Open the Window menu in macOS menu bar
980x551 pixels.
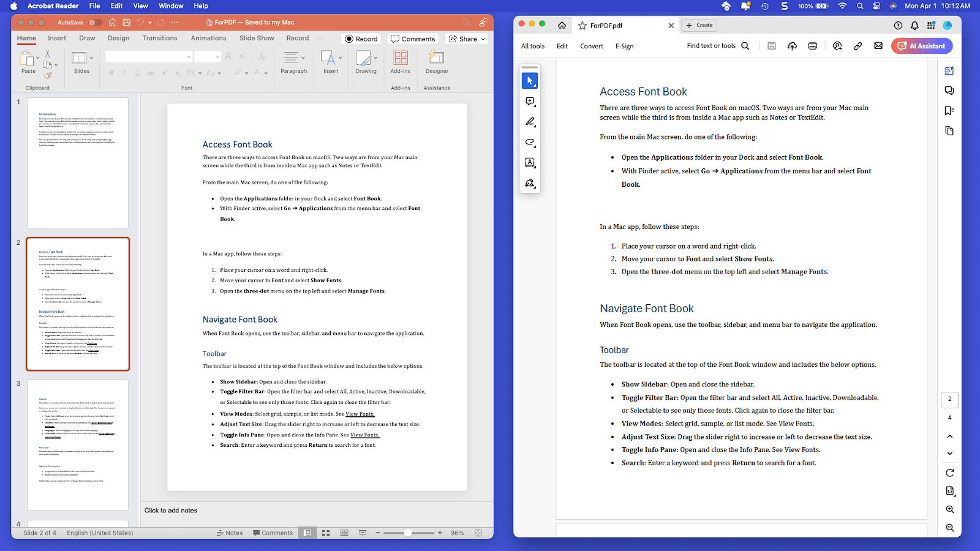pyautogui.click(x=171, y=6)
